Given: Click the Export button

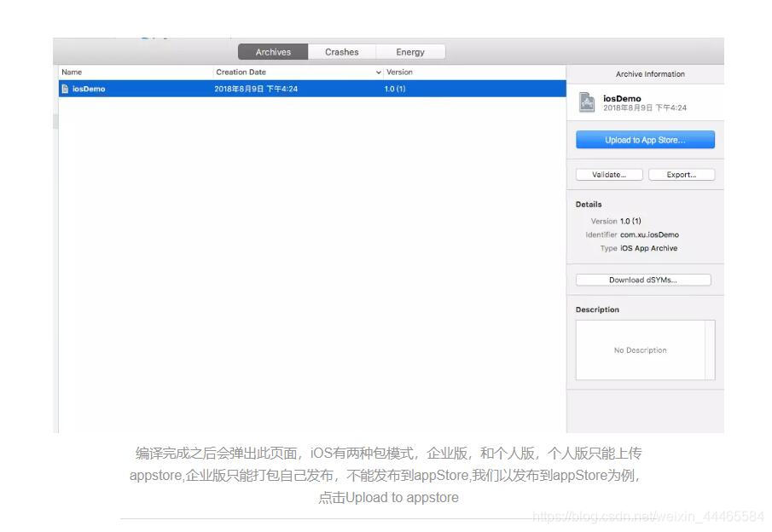Looking at the screenshot, I should click(682, 175).
